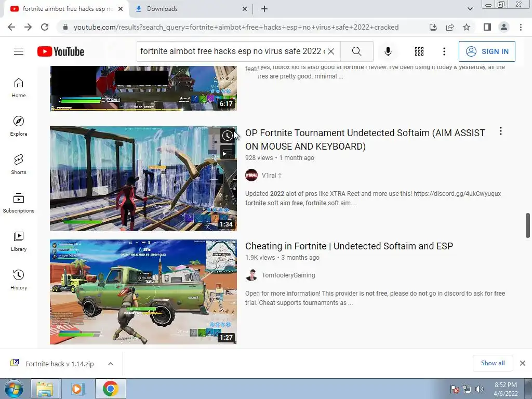Bookmark this tab star
The image size is (532, 399).
(467, 27)
